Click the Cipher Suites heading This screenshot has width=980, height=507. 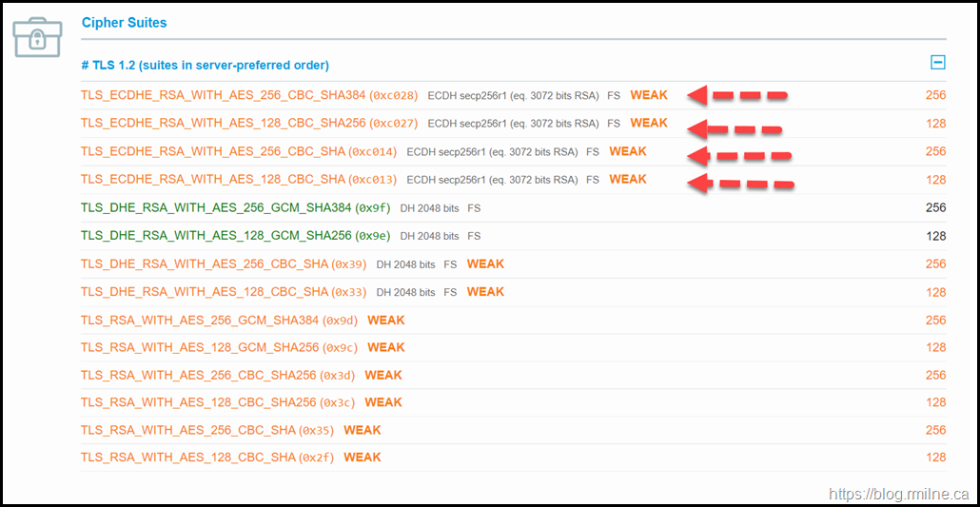point(124,22)
